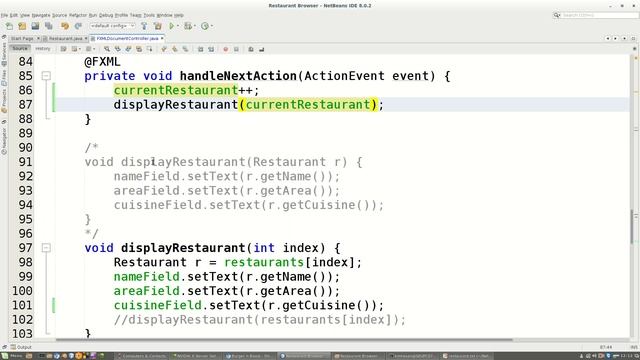Open the Tools menu
640x360 pixels.
pos(149,15)
